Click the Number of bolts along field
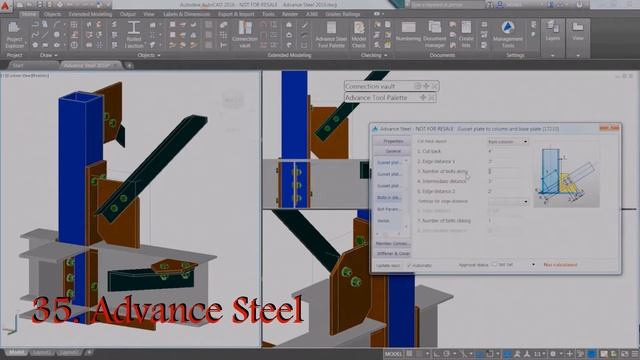 tap(504, 171)
